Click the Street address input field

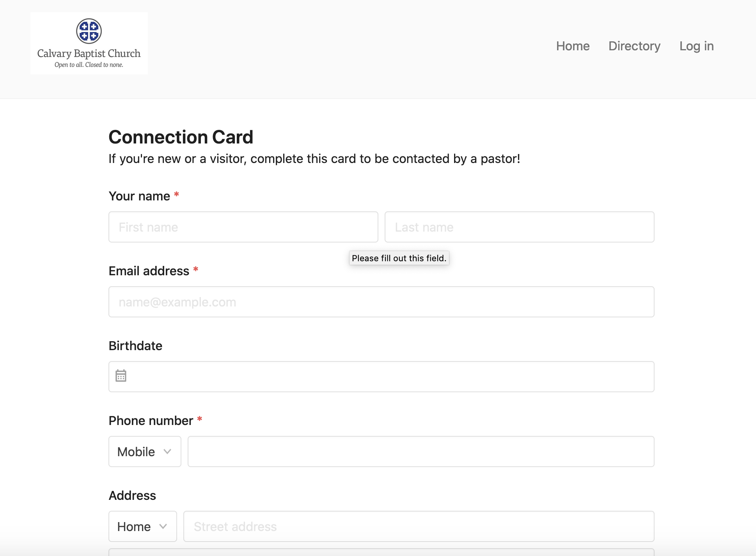(x=418, y=526)
